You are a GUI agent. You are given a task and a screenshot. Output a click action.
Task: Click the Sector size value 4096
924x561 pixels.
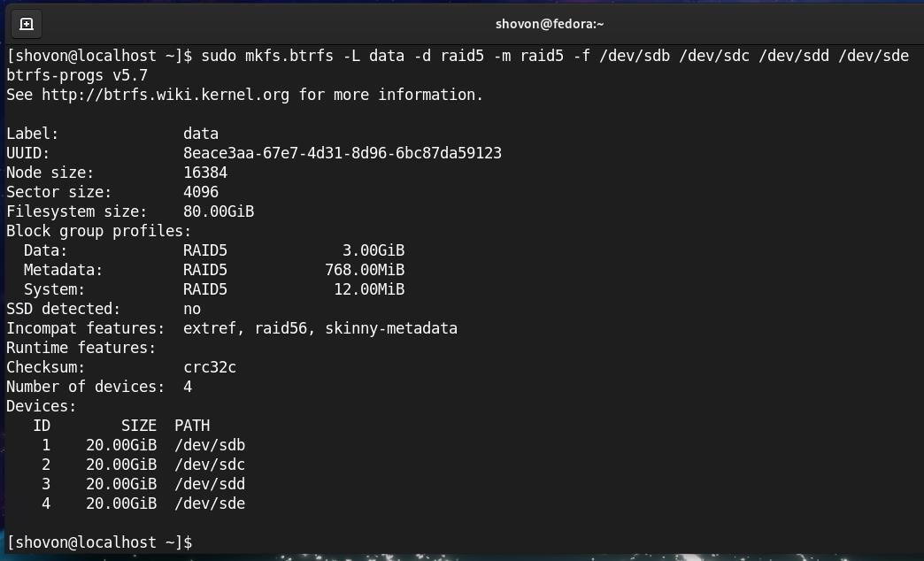201,192
